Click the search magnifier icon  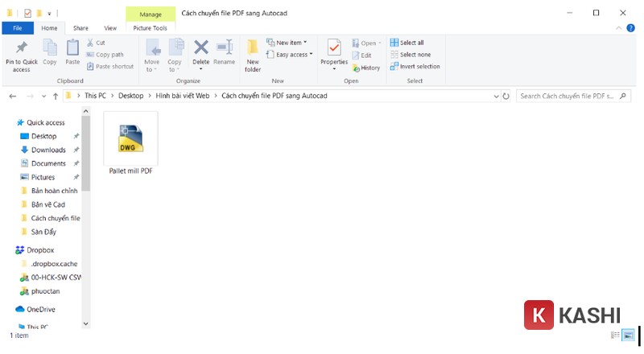(622, 96)
